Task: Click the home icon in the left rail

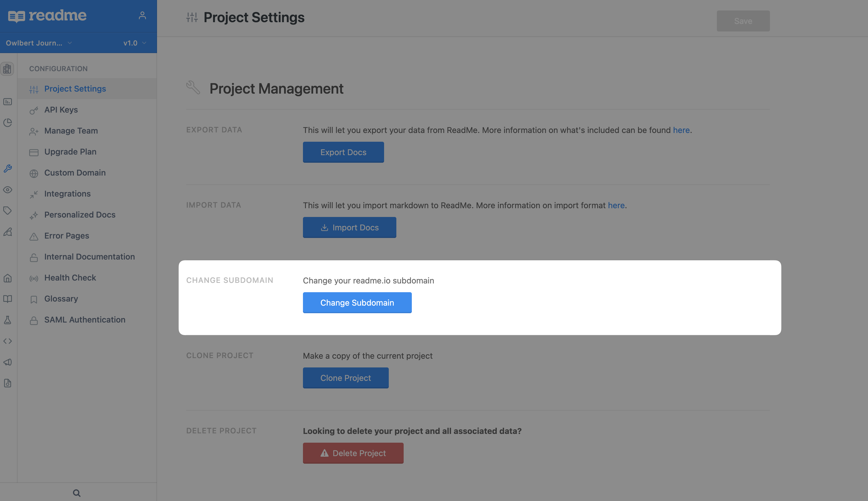Action: [x=8, y=278]
